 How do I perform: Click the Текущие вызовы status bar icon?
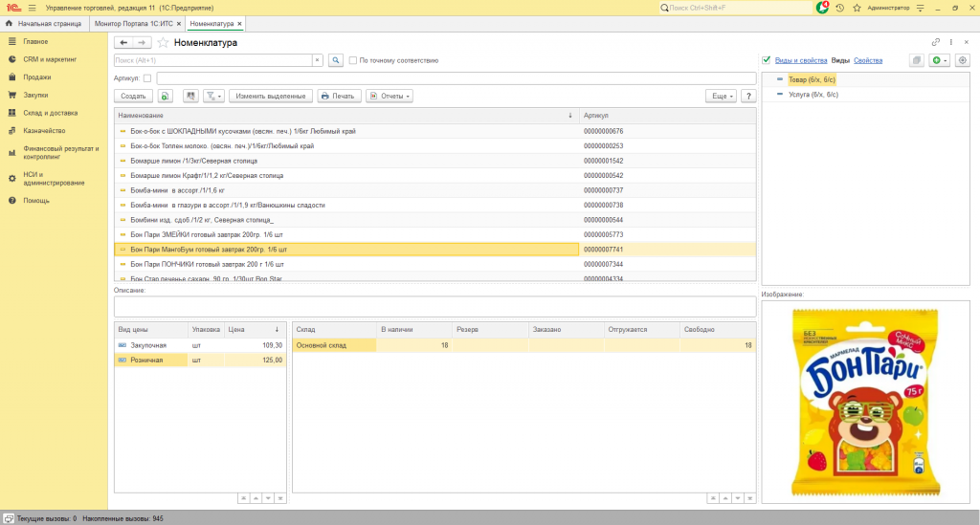tap(9, 518)
